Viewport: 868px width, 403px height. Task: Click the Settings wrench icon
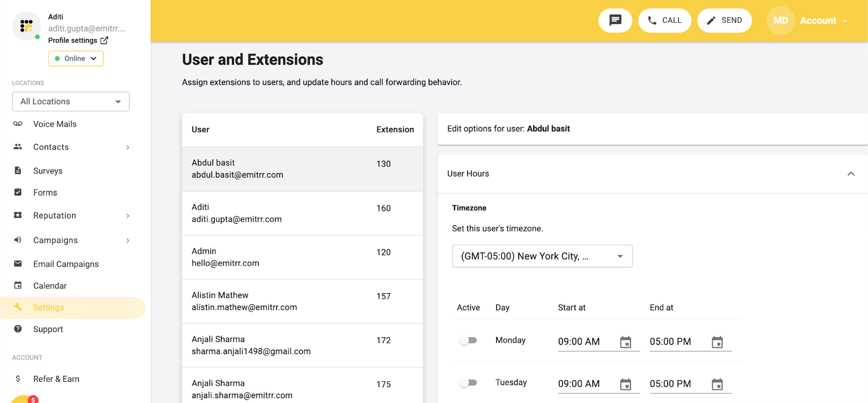18,307
